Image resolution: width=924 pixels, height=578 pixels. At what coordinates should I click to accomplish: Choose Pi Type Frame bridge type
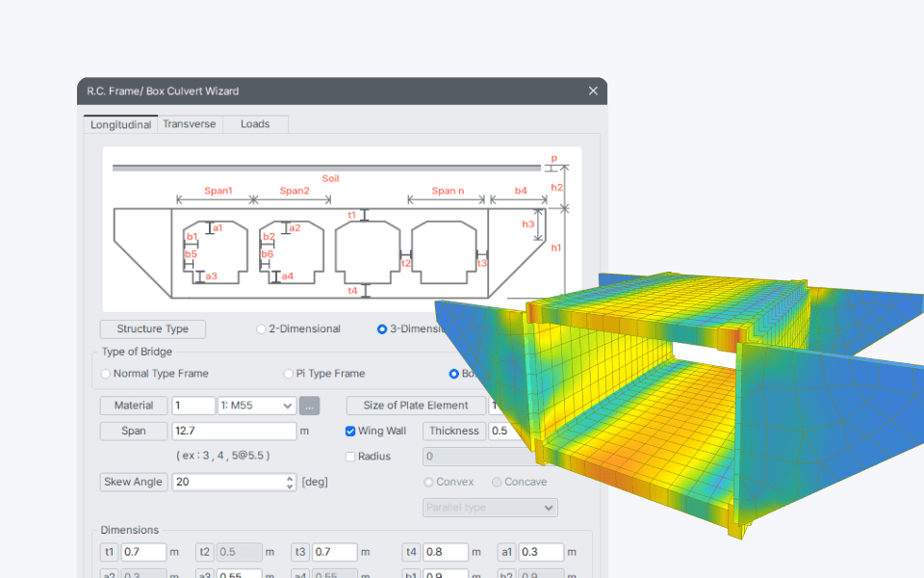[x=289, y=374]
